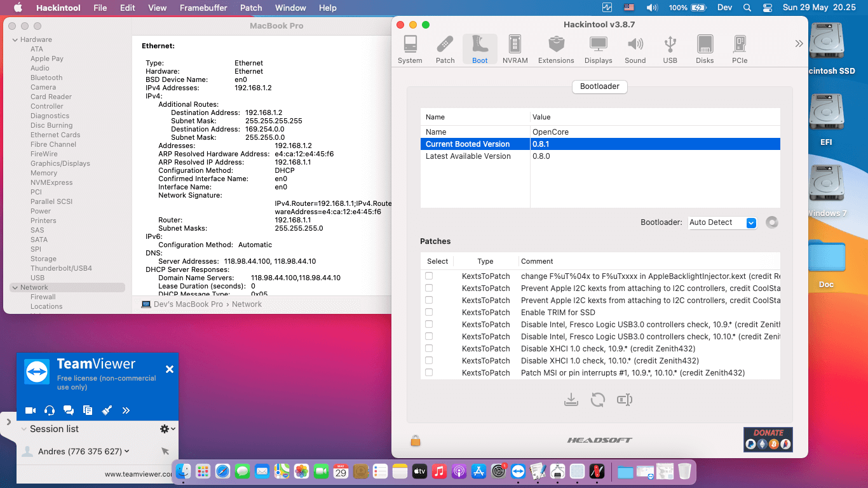Image resolution: width=868 pixels, height=488 pixels.
Task: Click the download icon below the patches table
Action: click(x=571, y=400)
